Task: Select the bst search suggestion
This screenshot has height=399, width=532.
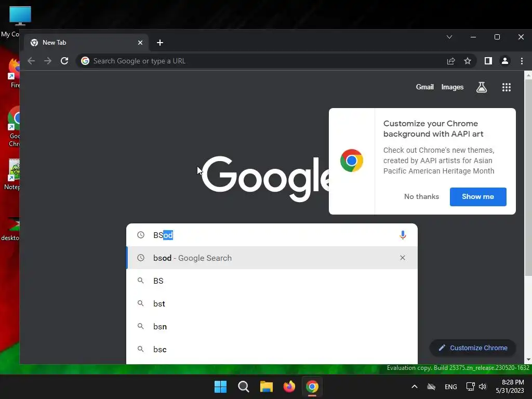Action: pos(271,303)
